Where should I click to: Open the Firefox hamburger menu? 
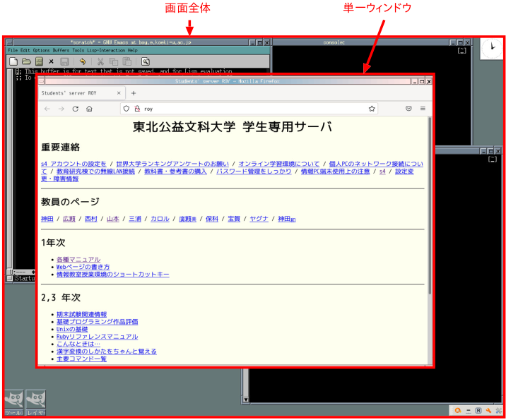click(x=423, y=109)
